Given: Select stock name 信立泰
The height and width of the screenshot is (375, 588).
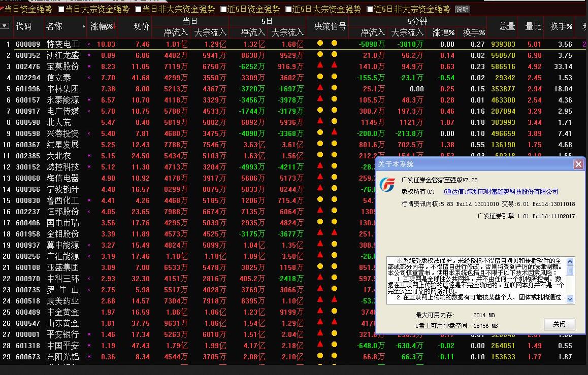Looking at the screenshot, I should pyautogui.click(x=58, y=78).
